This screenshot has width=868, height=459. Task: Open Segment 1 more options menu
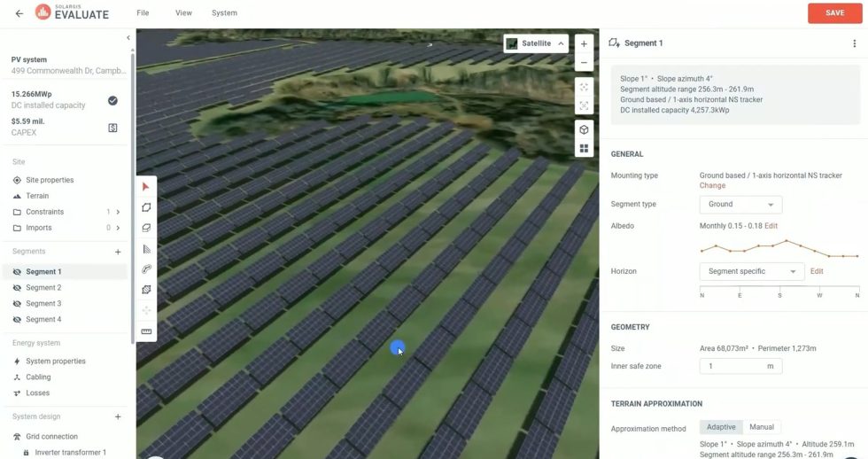[x=854, y=43]
